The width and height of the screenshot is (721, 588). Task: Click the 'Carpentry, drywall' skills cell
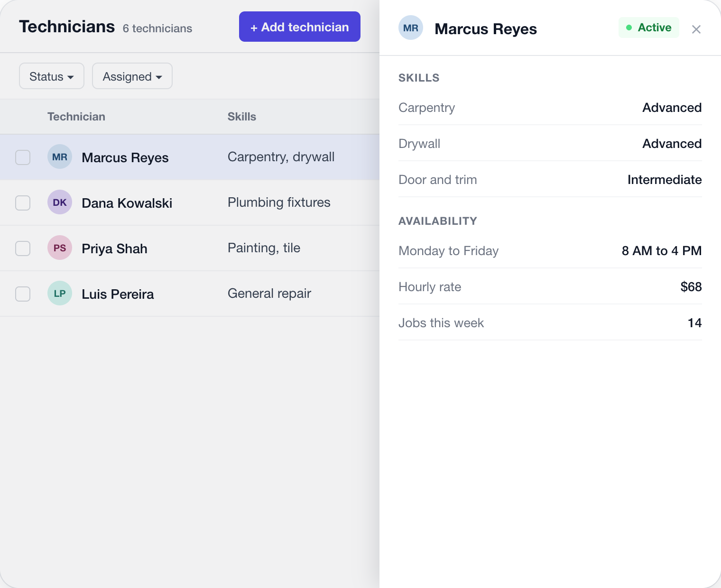coord(281,157)
